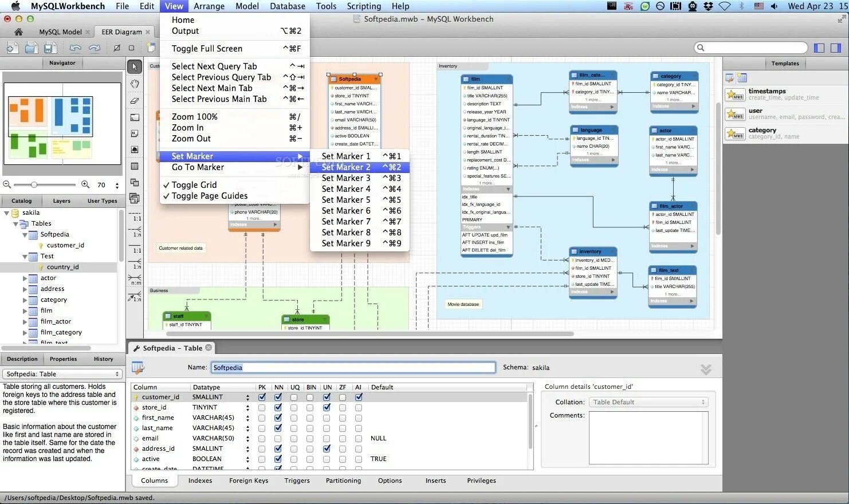This screenshot has width=849, height=504.
Task: Toggle the right sidebar visibility icon
Action: (x=836, y=48)
